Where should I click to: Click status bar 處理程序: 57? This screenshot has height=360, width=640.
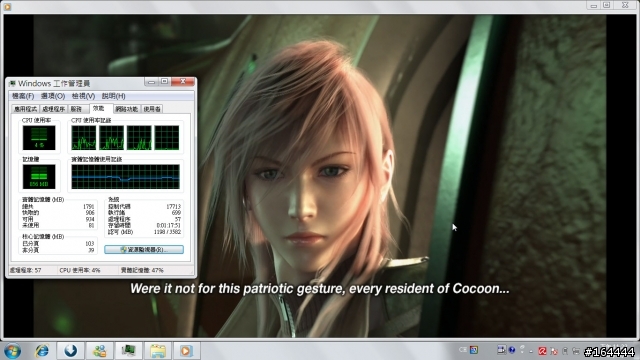(x=25, y=270)
